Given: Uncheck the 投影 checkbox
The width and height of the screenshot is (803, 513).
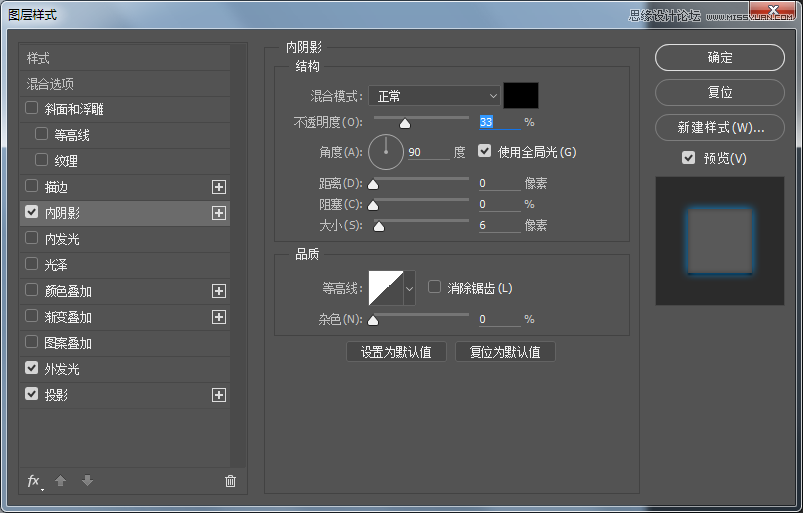Looking at the screenshot, I should (31, 394).
